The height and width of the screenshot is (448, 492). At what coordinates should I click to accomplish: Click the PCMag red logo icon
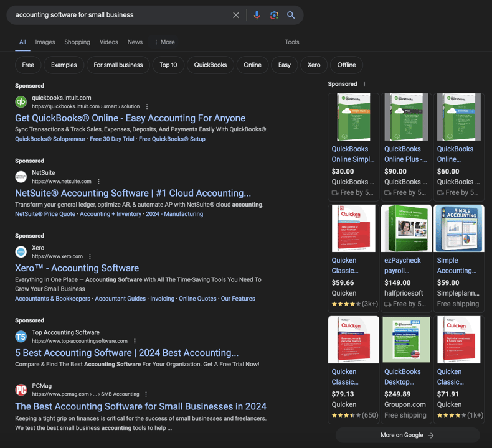[21, 390]
